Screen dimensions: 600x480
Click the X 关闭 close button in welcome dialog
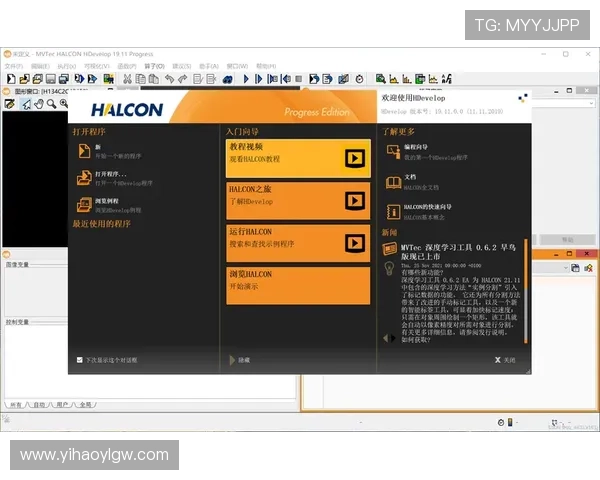(x=505, y=360)
